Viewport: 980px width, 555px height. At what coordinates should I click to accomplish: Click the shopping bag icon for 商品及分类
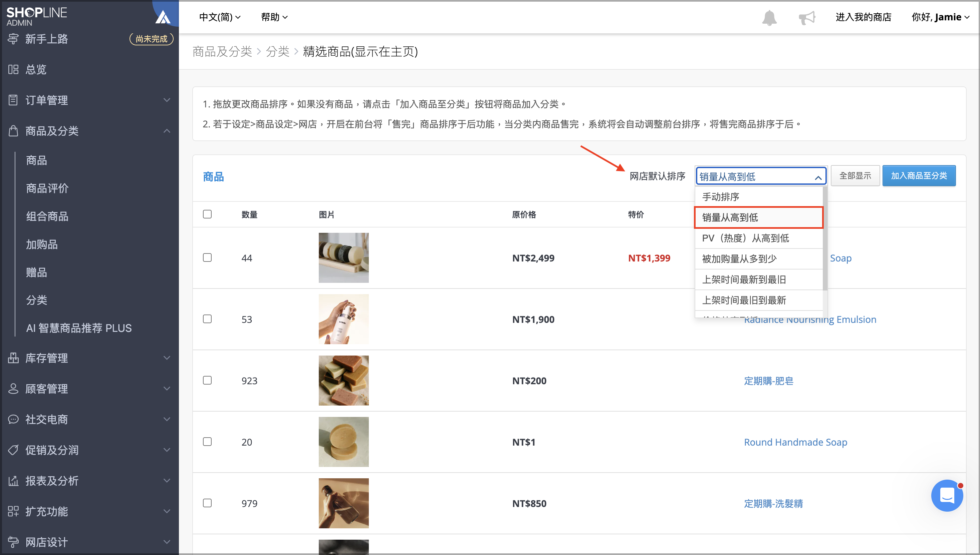coord(13,131)
